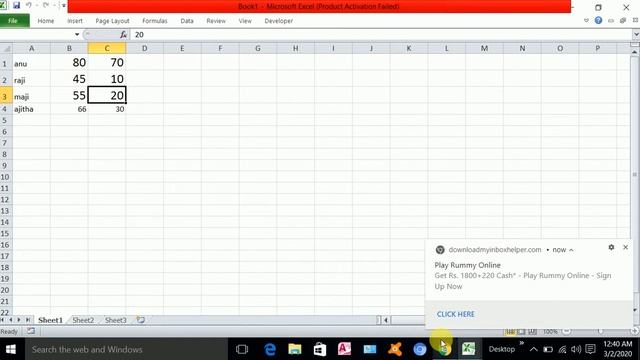Click the vertical scrollbar up arrow

coord(634,52)
